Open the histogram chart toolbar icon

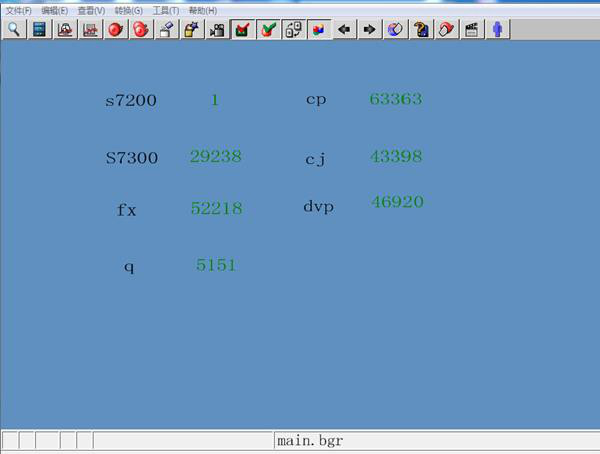[x=90, y=29]
